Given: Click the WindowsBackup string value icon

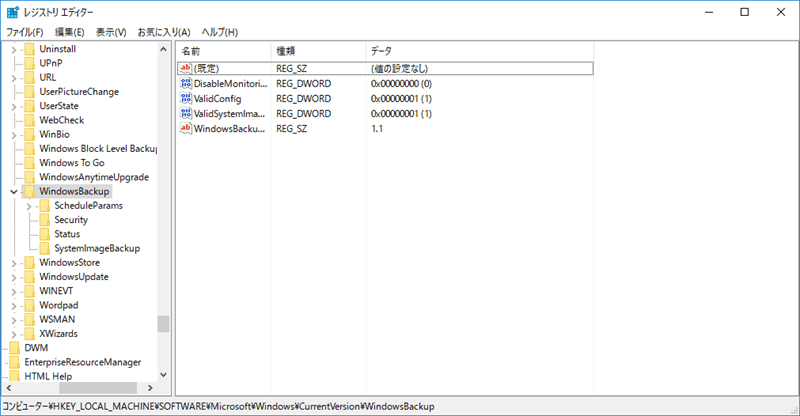Looking at the screenshot, I should [186, 128].
